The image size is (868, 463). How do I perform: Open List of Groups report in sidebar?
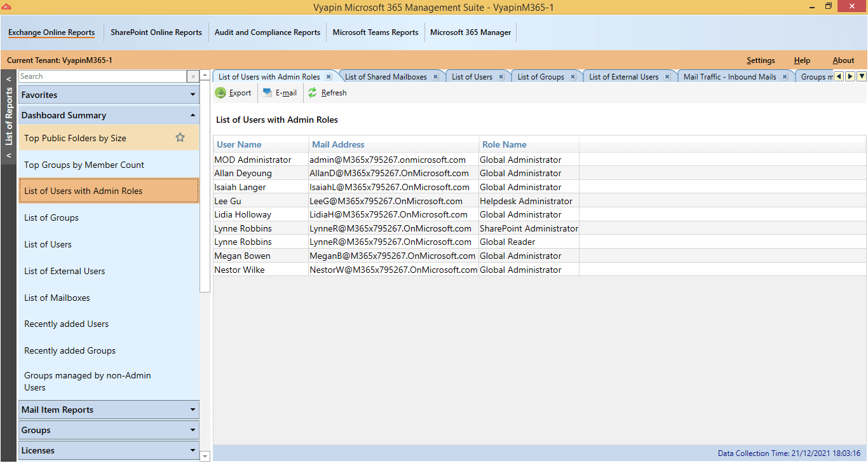(x=109, y=218)
